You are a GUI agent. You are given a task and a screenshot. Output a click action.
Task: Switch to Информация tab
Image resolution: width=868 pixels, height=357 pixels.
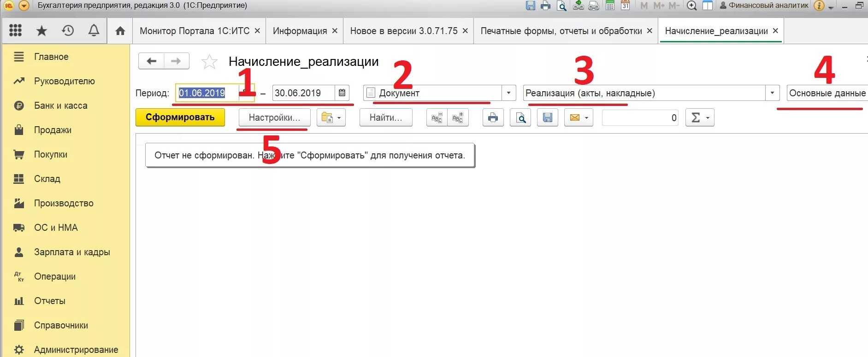point(300,31)
